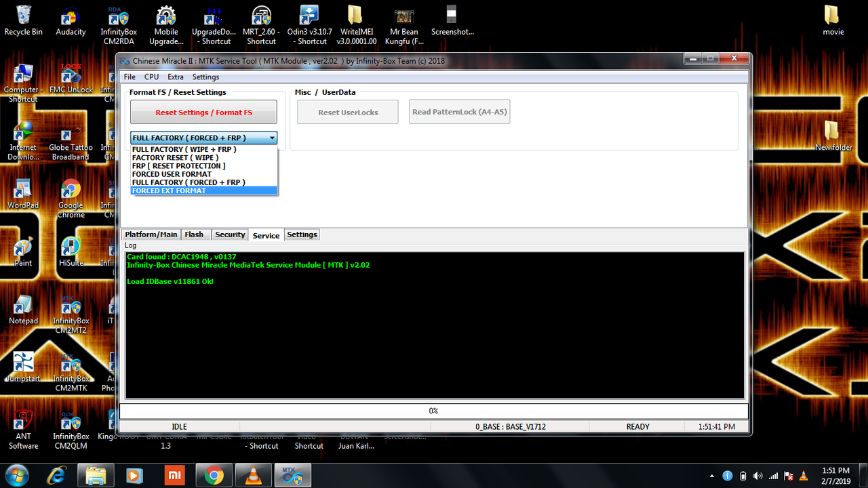Open the CPU menu
The image size is (868, 488).
(152, 77)
